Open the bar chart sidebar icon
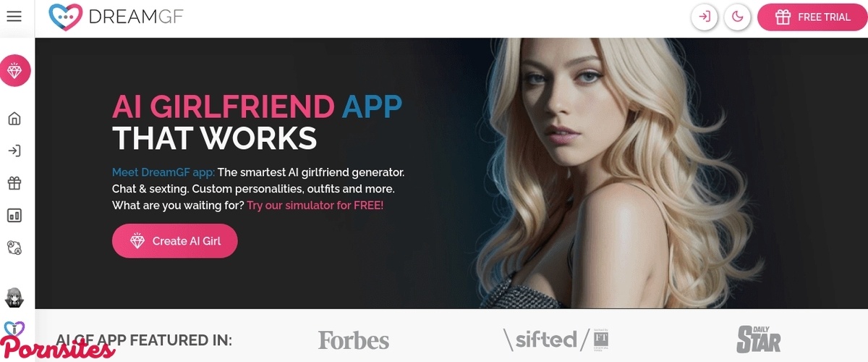 (x=14, y=215)
